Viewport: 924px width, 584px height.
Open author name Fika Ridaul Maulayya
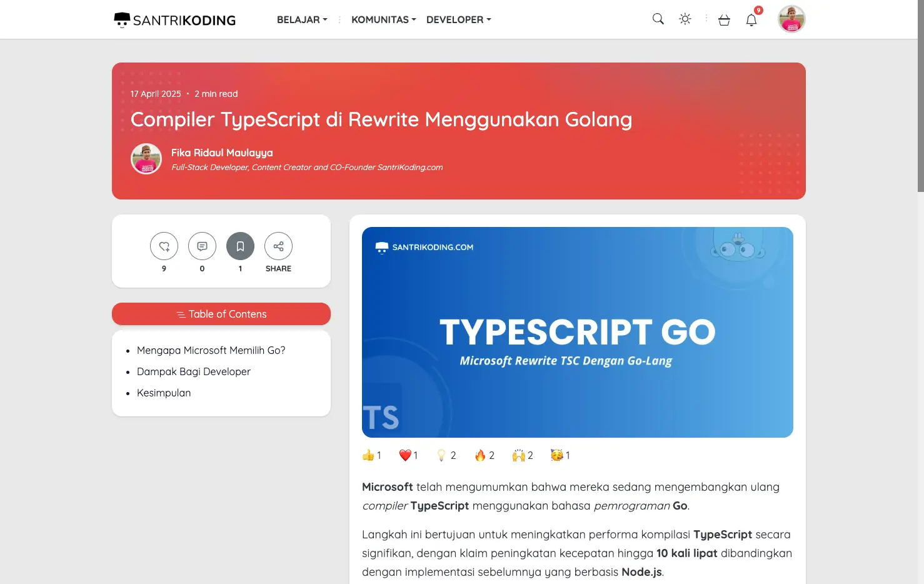[222, 153]
